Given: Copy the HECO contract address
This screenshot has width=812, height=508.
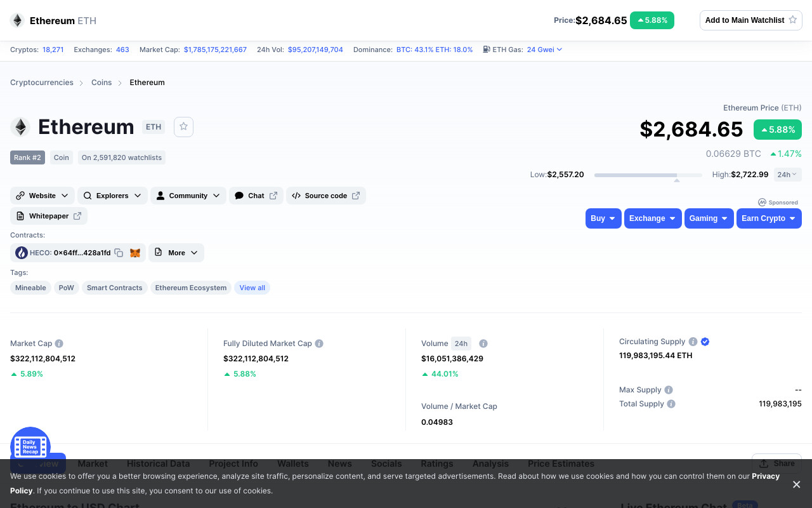Looking at the screenshot, I should pyautogui.click(x=119, y=253).
